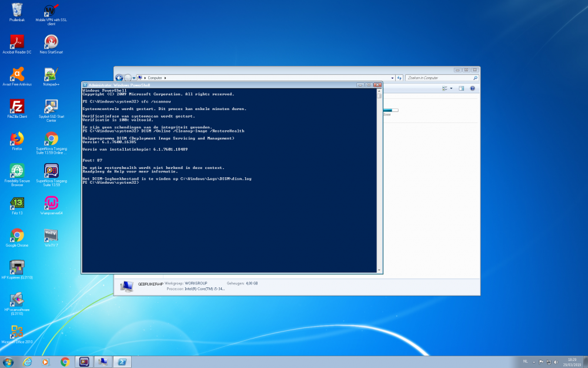
Task: Click the Windows Start button
Action: pos(8,362)
